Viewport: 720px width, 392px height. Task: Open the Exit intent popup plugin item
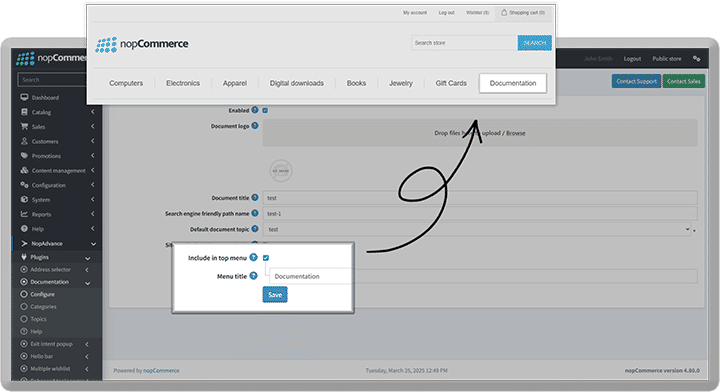pyautogui.click(x=51, y=344)
